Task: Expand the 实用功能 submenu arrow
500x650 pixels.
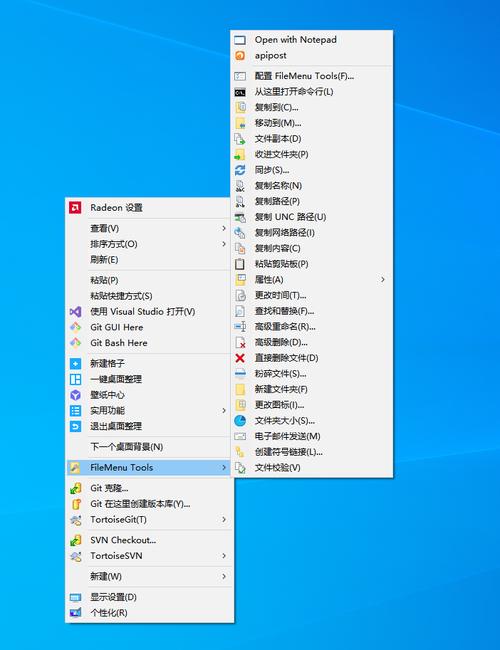Action: coord(224,410)
